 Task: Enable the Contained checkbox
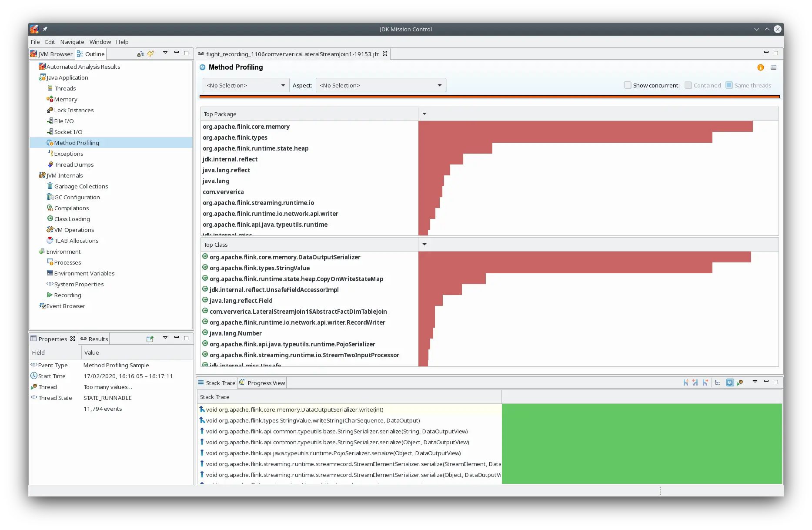[x=688, y=85]
